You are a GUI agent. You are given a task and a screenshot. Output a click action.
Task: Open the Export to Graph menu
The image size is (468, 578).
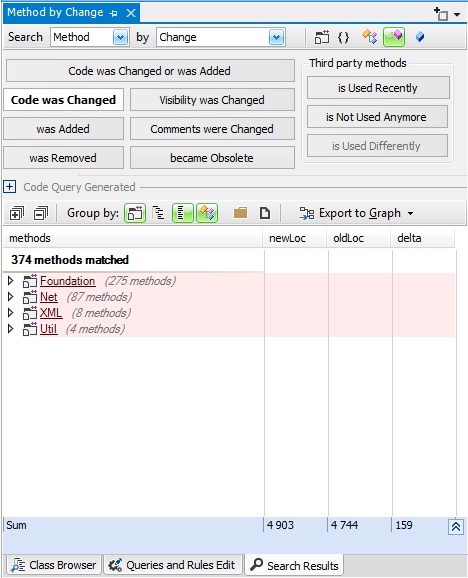click(356, 213)
